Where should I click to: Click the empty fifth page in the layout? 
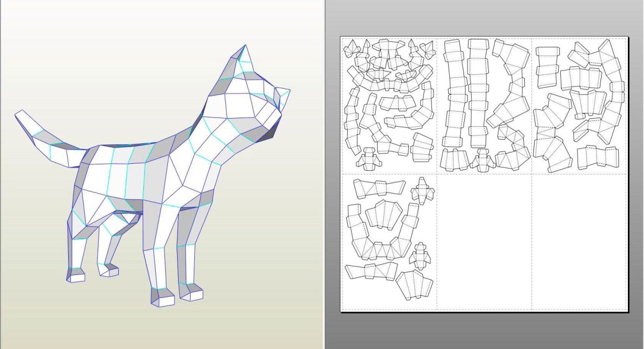[x=484, y=242]
